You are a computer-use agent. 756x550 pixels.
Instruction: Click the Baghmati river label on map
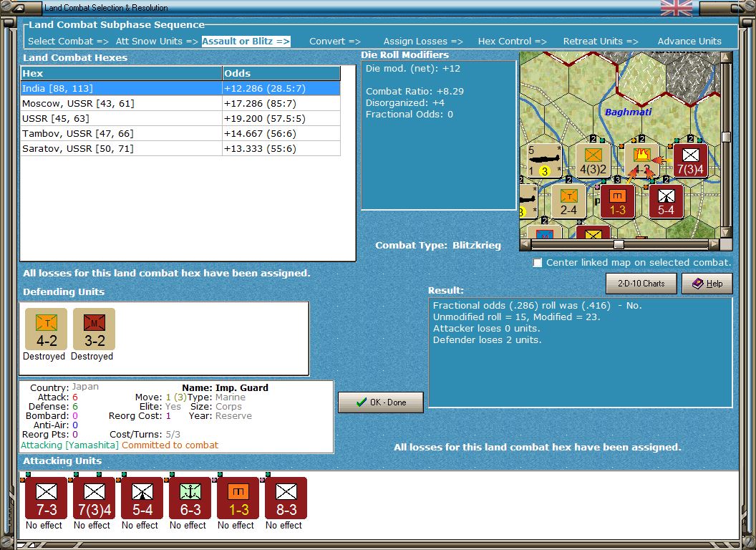pyautogui.click(x=629, y=112)
